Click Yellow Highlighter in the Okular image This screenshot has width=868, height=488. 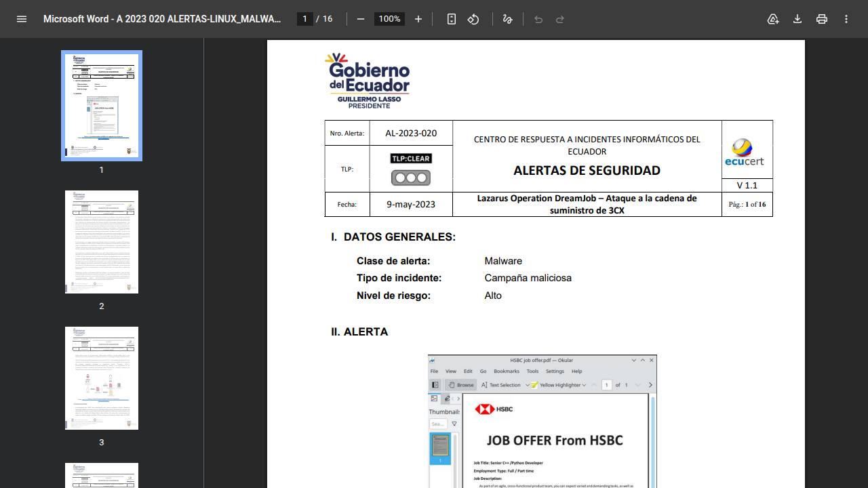558,385
